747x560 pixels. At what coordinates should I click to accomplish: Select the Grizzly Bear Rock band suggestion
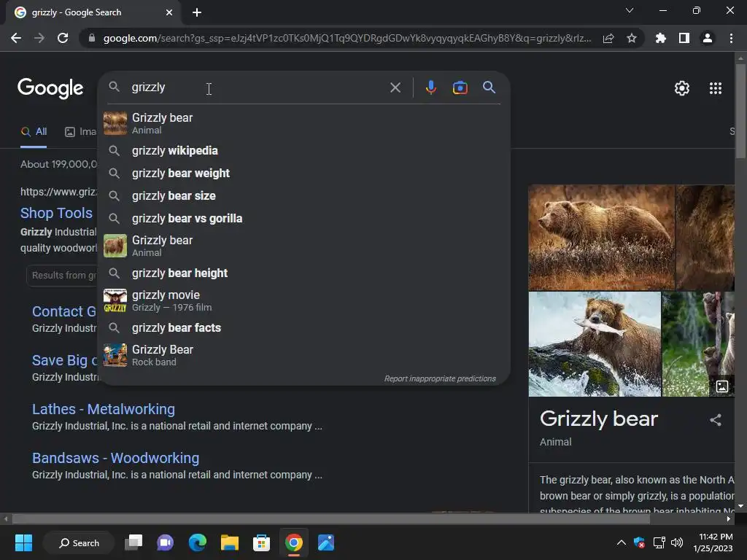click(x=304, y=355)
